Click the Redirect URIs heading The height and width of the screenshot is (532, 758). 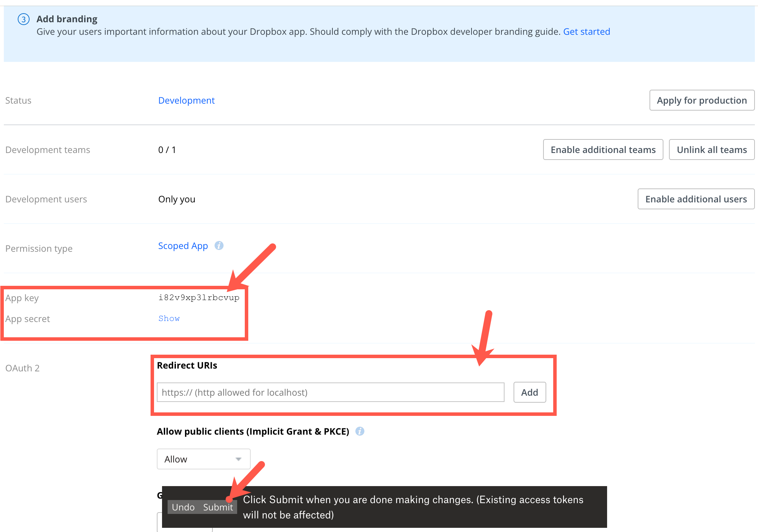click(187, 365)
